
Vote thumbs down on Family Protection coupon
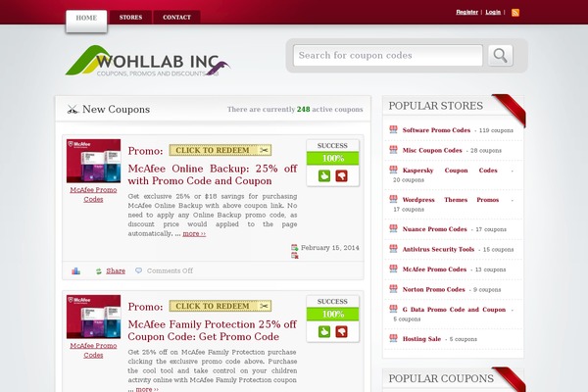pyautogui.click(x=341, y=331)
